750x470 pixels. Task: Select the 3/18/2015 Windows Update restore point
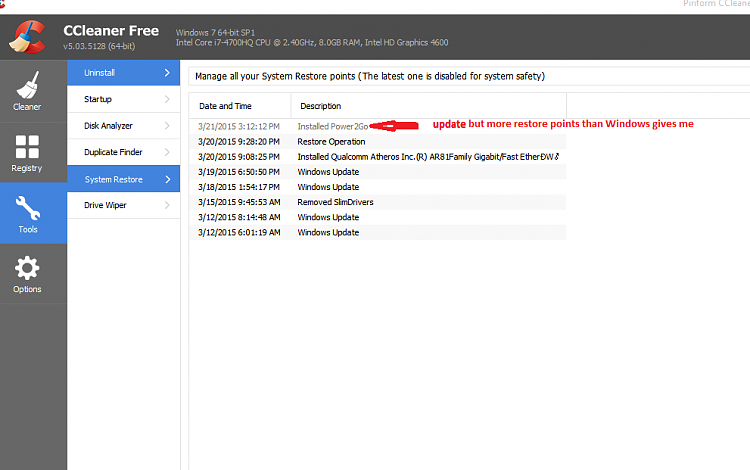(x=377, y=187)
